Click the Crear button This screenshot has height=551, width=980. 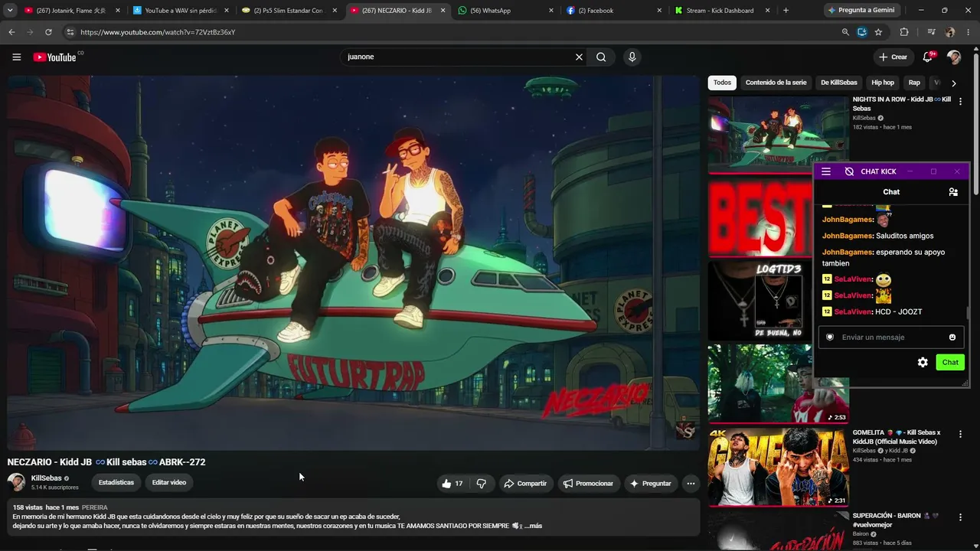tap(893, 57)
